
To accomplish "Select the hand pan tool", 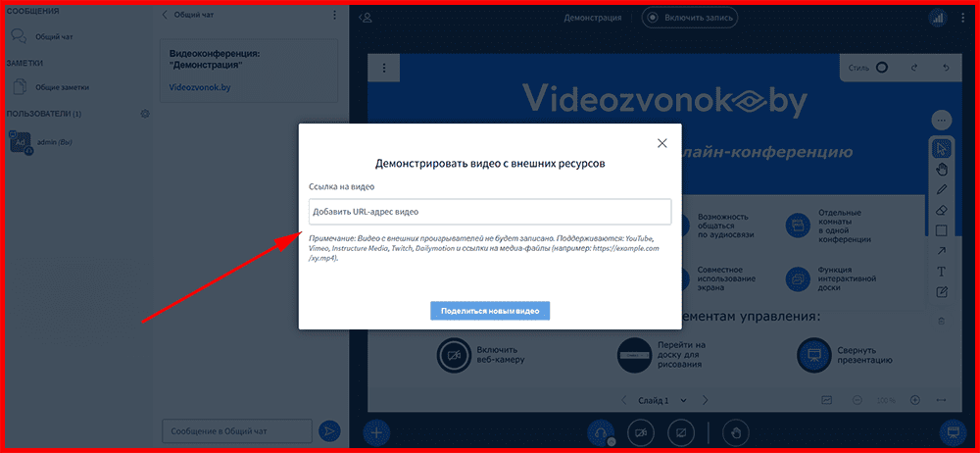I will coord(942,169).
